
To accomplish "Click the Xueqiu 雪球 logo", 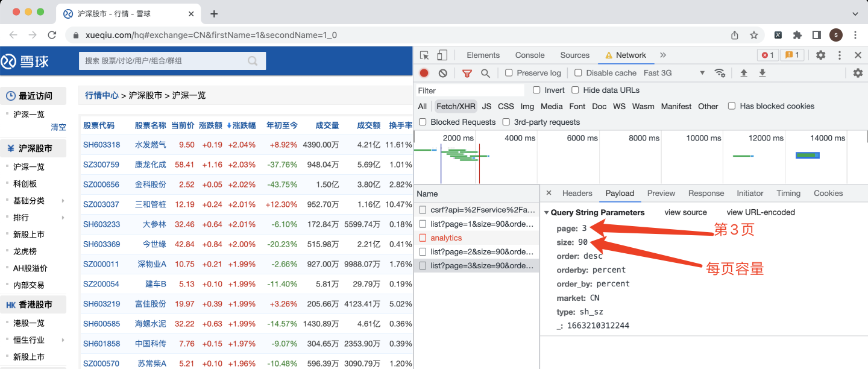I will tap(25, 61).
